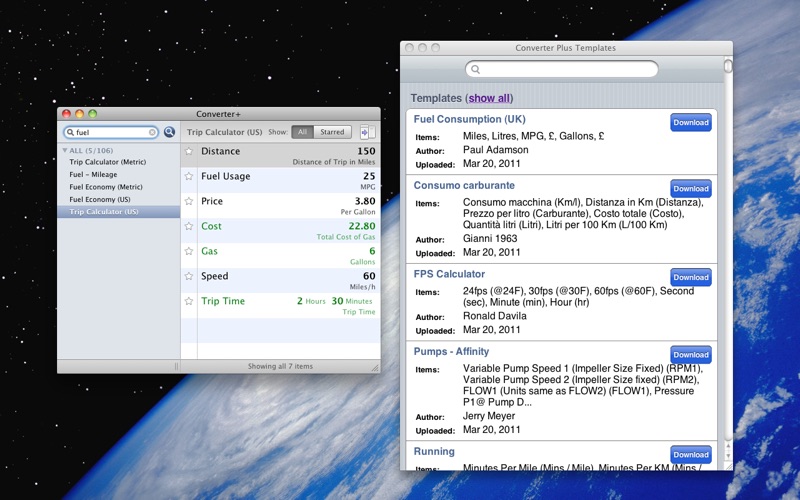Click author name Ronald Davila
800x500 pixels.
click(494, 316)
